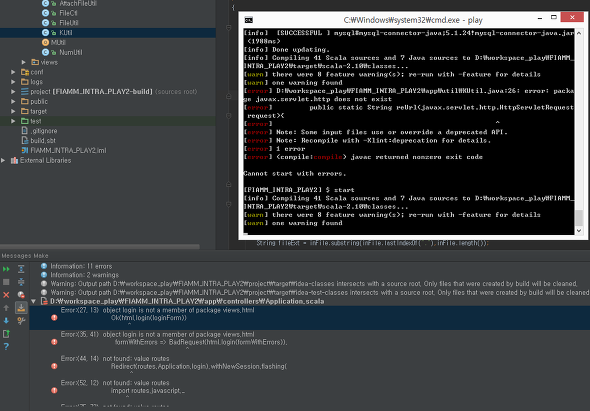The width and height of the screenshot is (590, 411).
Task: Click the cmd.exe window title icon
Action: click(x=248, y=20)
